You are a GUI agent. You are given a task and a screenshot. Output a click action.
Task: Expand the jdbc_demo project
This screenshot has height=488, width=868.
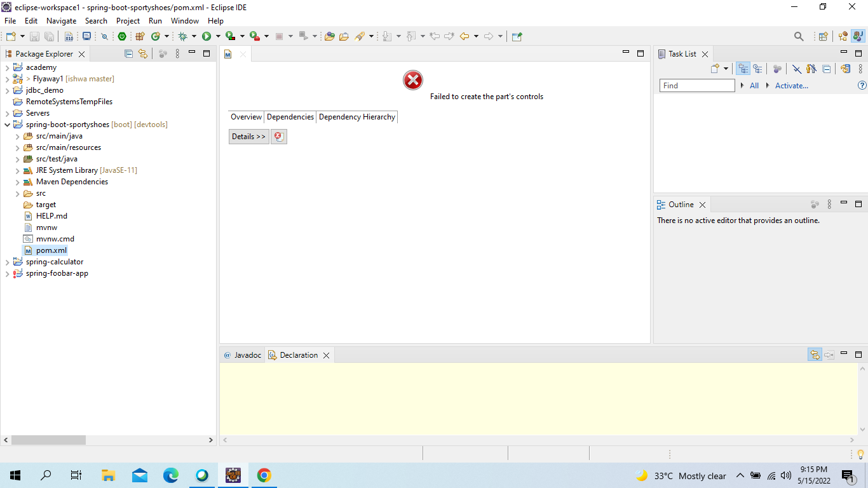click(x=7, y=90)
